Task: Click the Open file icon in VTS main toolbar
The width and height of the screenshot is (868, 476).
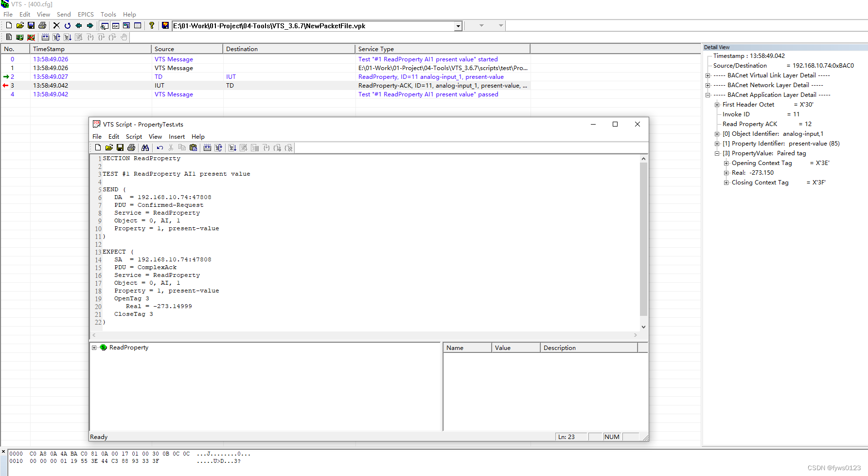Action: click(20, 25)
